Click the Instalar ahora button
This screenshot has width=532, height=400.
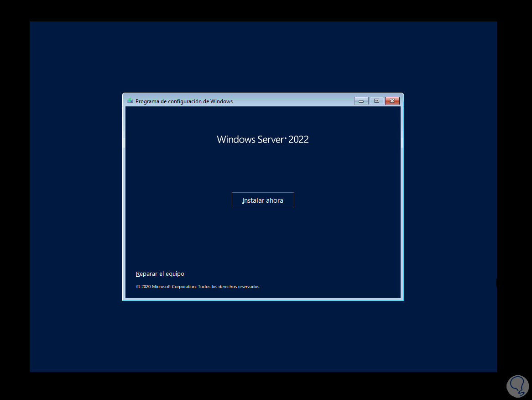pos(263,200)
